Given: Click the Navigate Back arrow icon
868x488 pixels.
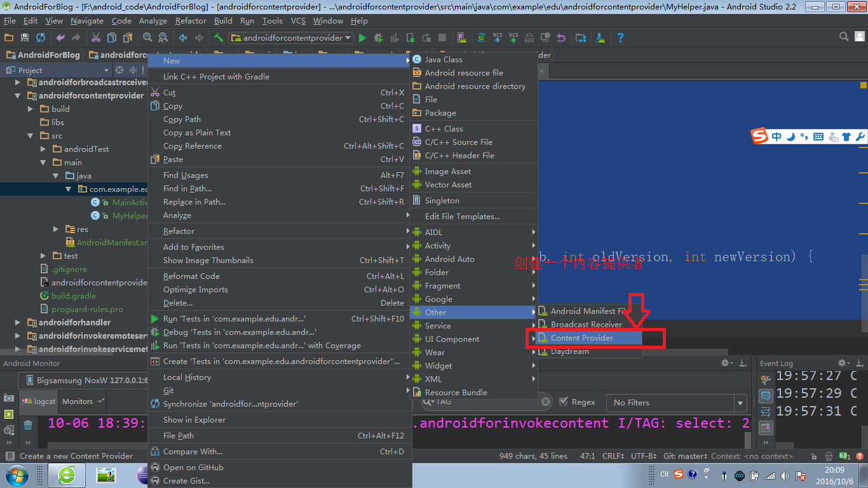Looking at the screenshot, I should pos(183,38).
